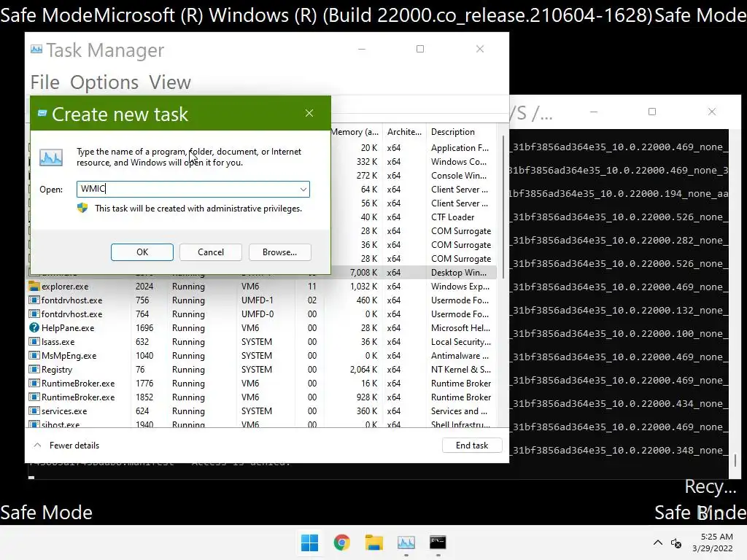Click the End task button
The width and height of the screenshot is (747, 560).
click(472, 446)
